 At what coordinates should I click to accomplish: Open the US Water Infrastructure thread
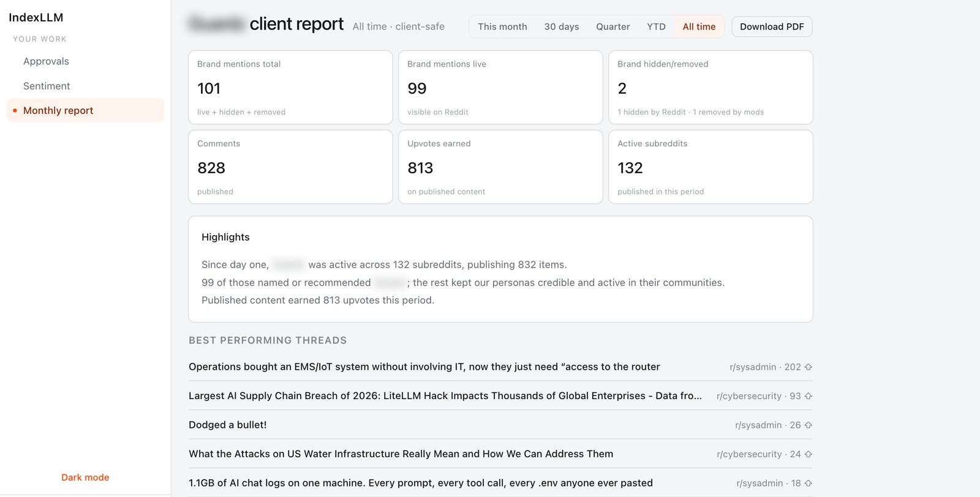[401, 454]
